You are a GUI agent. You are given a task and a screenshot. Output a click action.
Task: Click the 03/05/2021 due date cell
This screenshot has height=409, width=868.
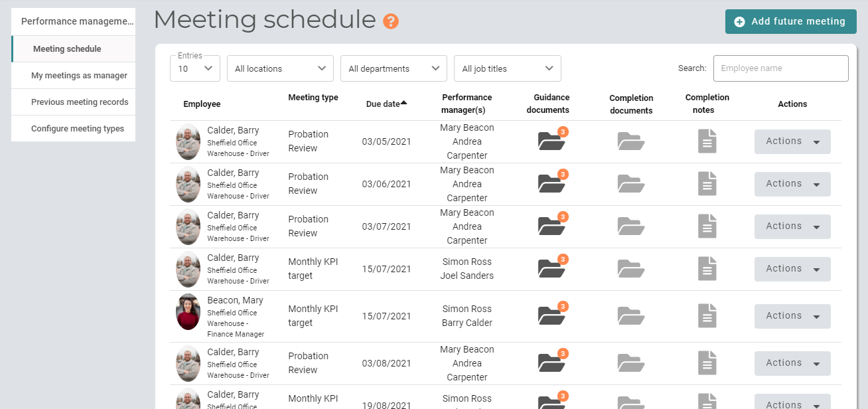[x=386, y=141]
